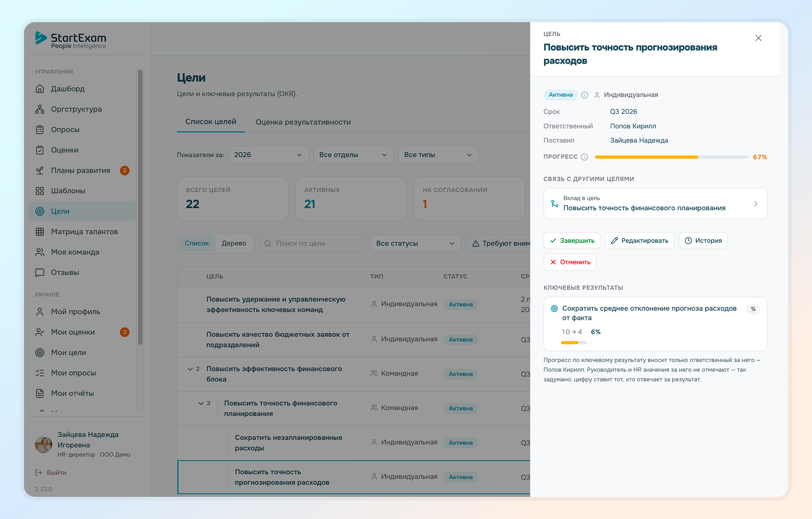Open the История button
Viewport: 812px width, 519px height.
tap(703, 241)
